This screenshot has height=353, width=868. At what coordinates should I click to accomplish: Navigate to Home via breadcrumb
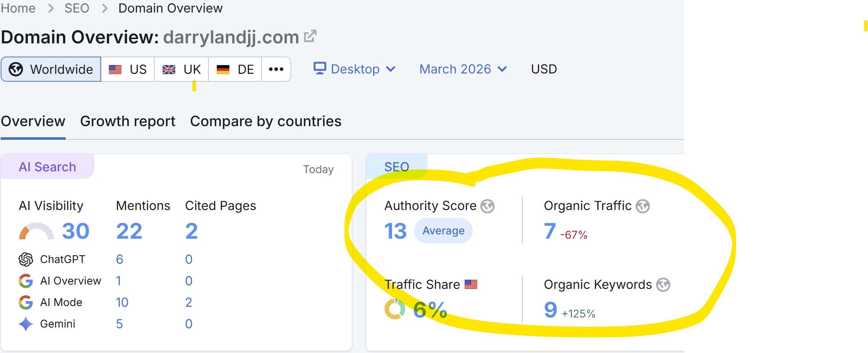click(x=18, y=8)
